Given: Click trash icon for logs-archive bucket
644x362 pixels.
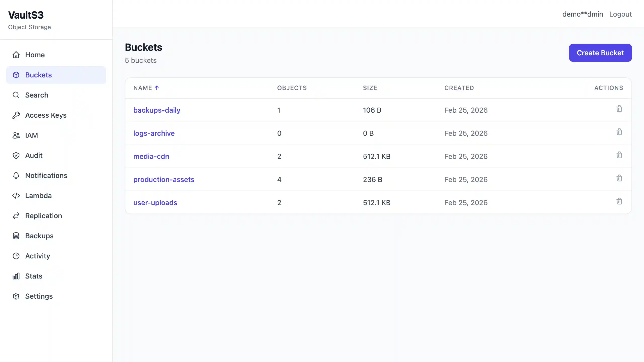Looking at the screenshot, I should [x=619, y=132].
